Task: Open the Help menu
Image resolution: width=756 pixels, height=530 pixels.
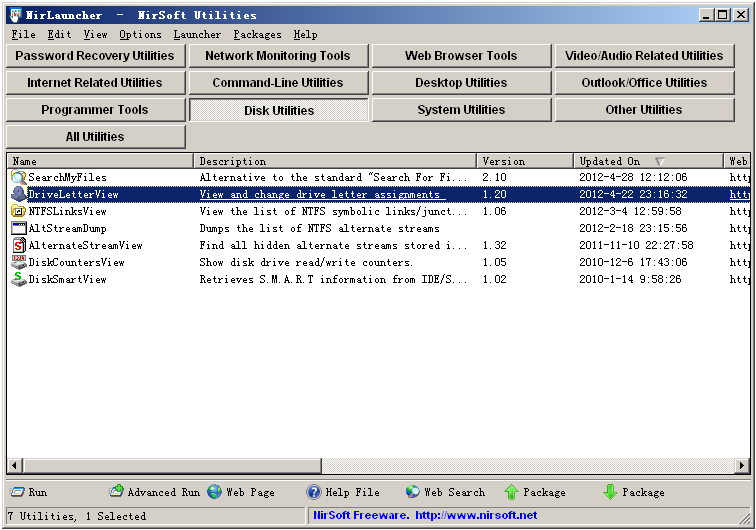Action: pos(305,35)
